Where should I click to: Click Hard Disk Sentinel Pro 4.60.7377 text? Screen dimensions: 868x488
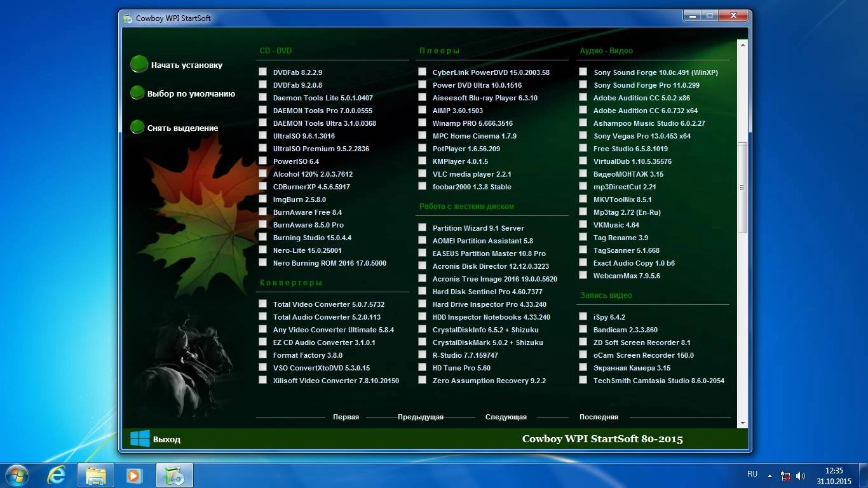coord(487,292)
